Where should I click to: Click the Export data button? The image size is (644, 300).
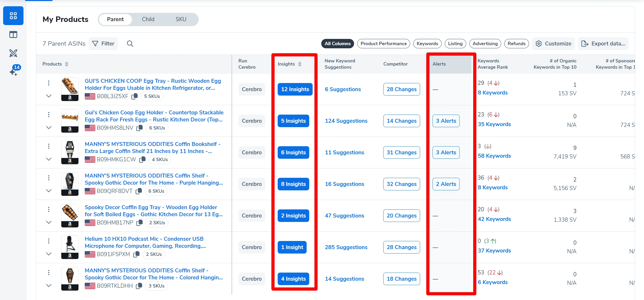click(603, 44)
